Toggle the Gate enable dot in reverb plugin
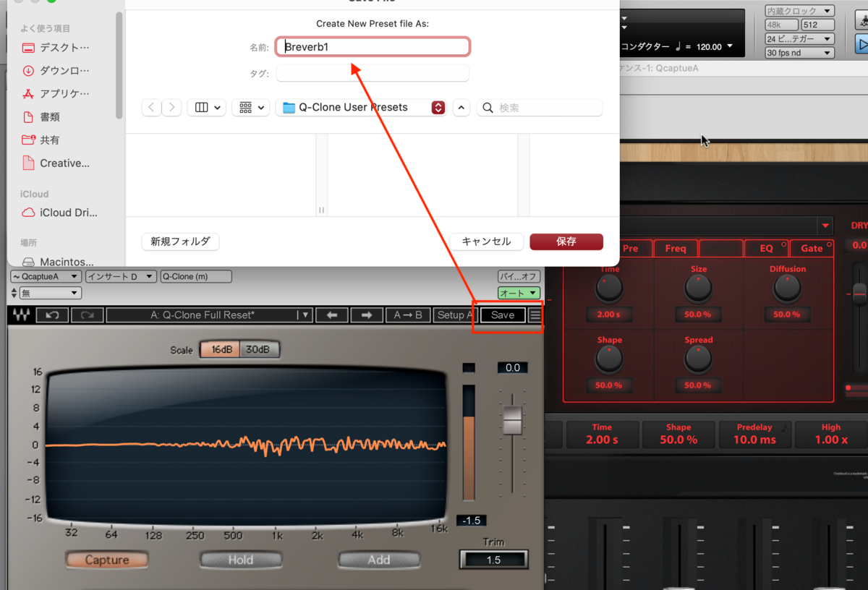 pyautogui.click(x=829, y=244)
